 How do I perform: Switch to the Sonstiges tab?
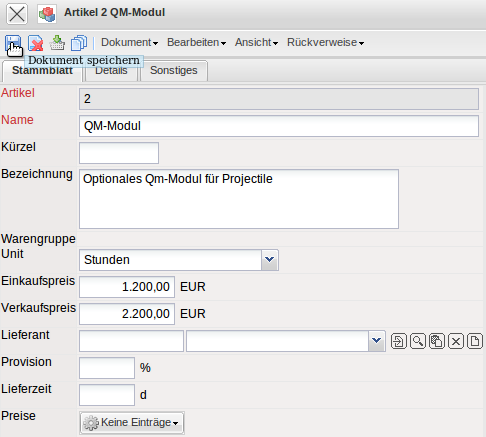coord(174,71)
